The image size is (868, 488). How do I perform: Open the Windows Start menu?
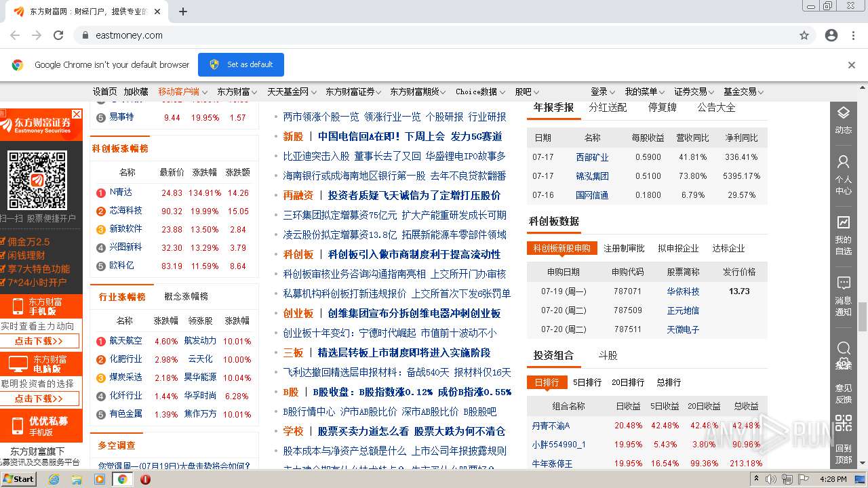[x=18, y=479]
